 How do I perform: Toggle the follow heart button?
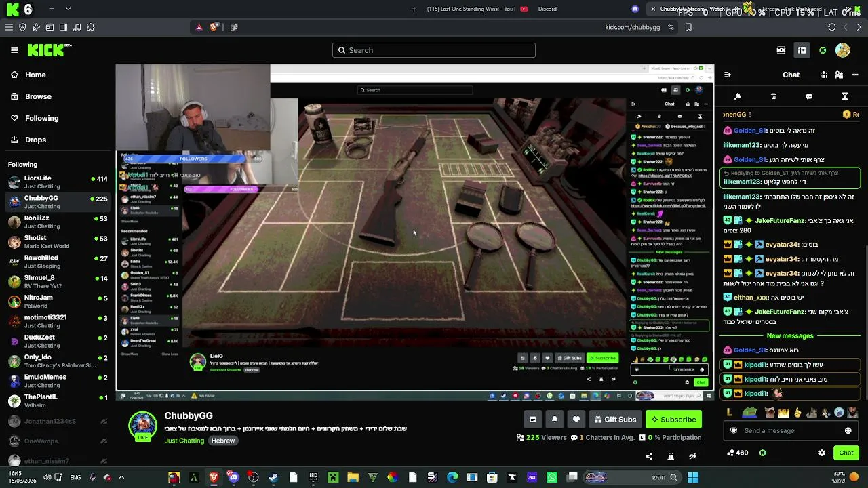coord(576,420)
